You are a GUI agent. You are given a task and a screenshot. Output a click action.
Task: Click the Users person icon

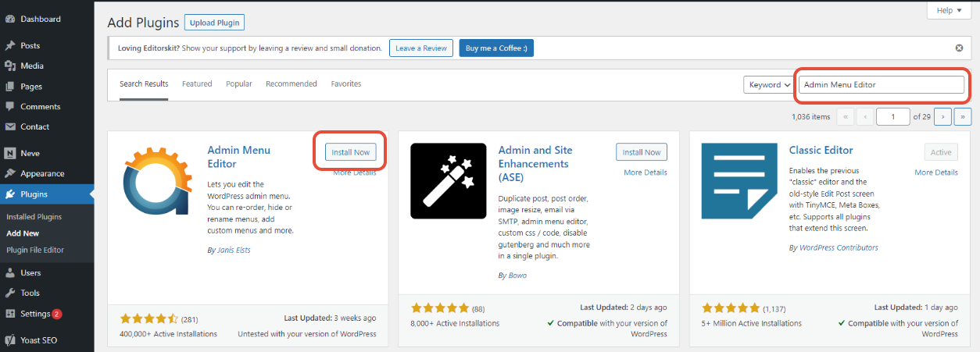10,273
